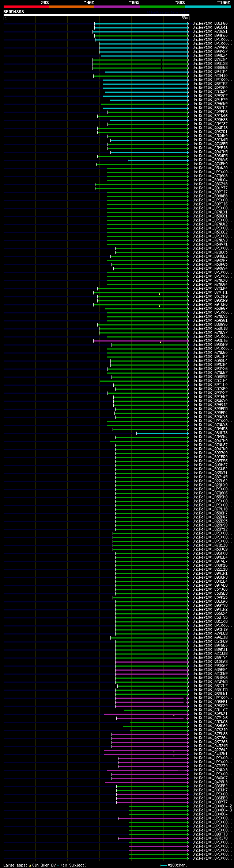Select the label UniRef100_B9S4P5
The height and width of the screenshot is (868, 234).
[x=210, y=156]
